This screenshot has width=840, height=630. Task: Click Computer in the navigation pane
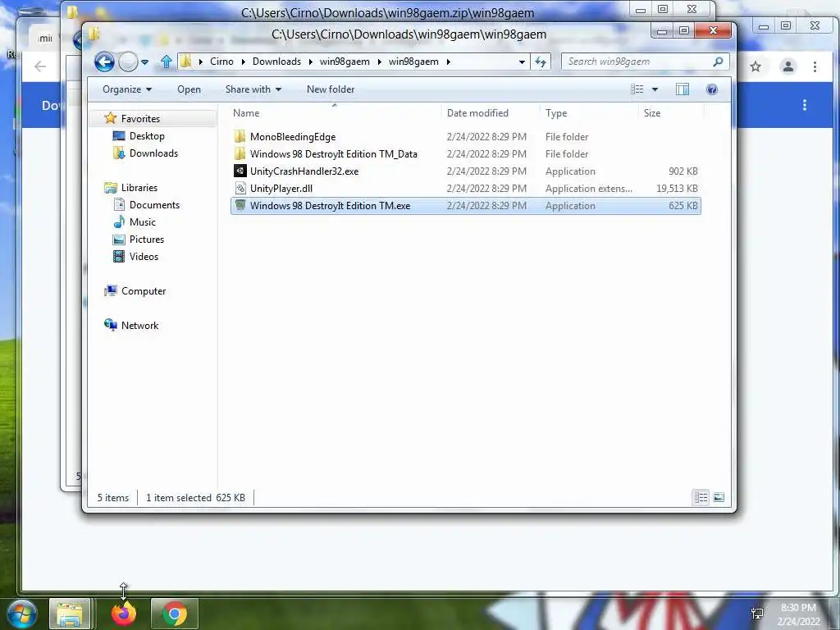click(x=144, y=291)
